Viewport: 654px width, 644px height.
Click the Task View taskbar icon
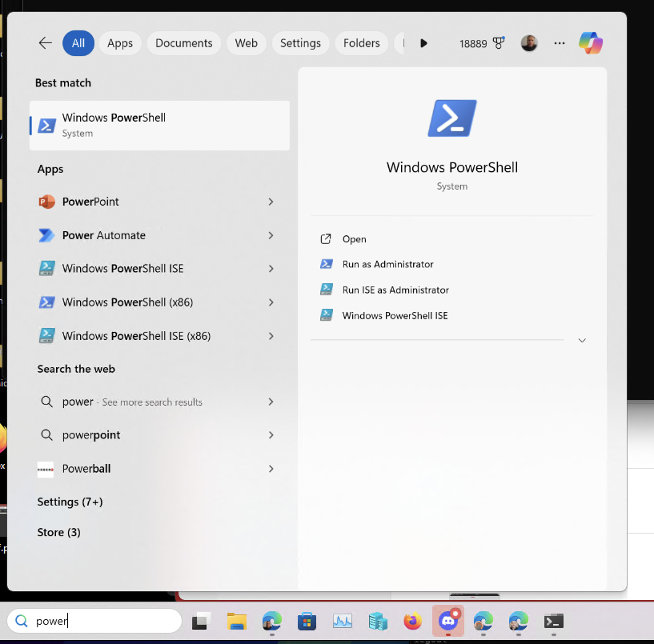pos(201,621)
